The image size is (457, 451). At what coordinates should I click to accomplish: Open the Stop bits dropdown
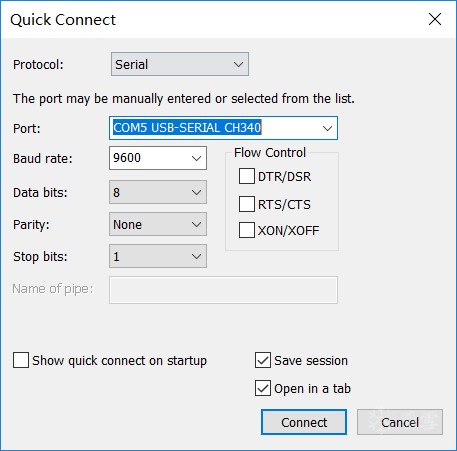(158, 256)
